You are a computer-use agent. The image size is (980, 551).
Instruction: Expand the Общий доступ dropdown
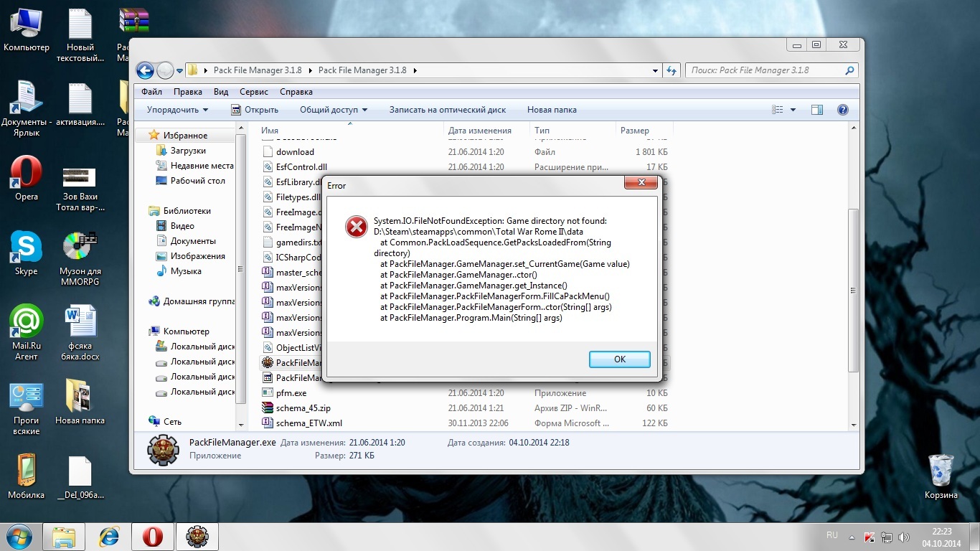(x=334, y=110)
